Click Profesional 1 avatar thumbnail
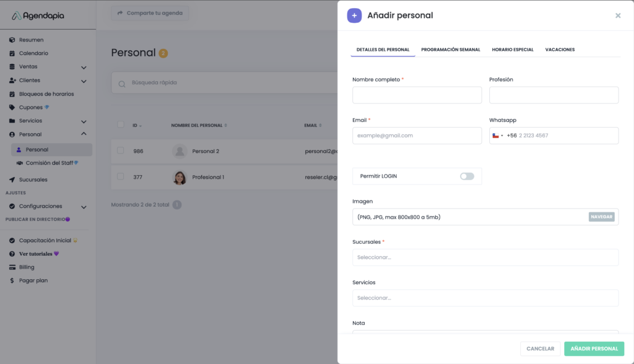The image size is (634, 364). click(x=180, y=177)
